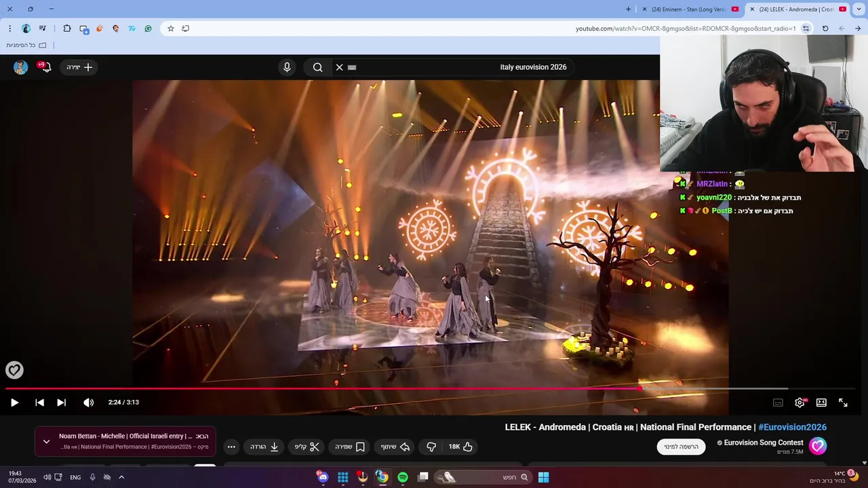Open Chrome extensions puzzle icon
This screenshot has width=868, height=488.
pos(66,28)
